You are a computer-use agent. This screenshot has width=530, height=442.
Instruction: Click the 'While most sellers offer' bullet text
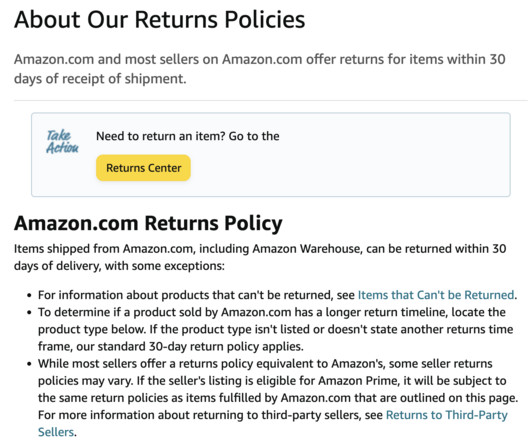(x=278, y=398)
